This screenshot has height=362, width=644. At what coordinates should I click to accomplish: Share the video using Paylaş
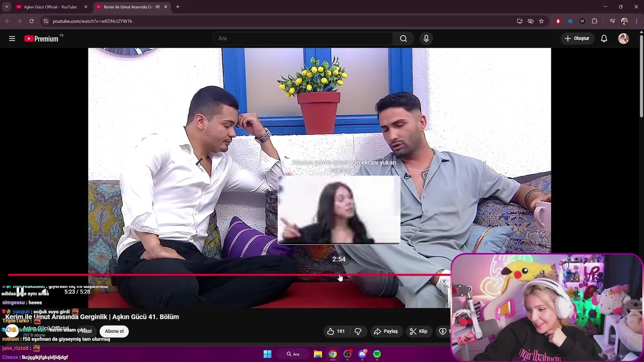[x=385, y=331]
